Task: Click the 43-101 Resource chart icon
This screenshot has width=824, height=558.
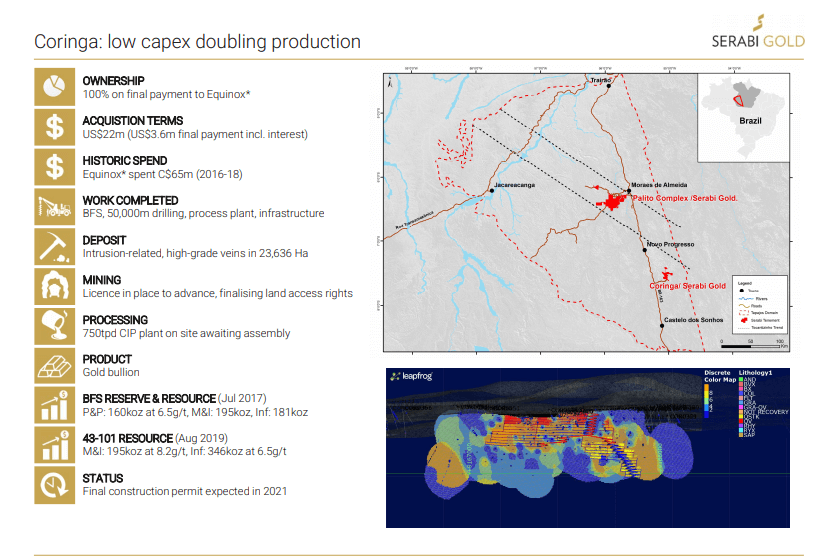Action: coord(55,445)
